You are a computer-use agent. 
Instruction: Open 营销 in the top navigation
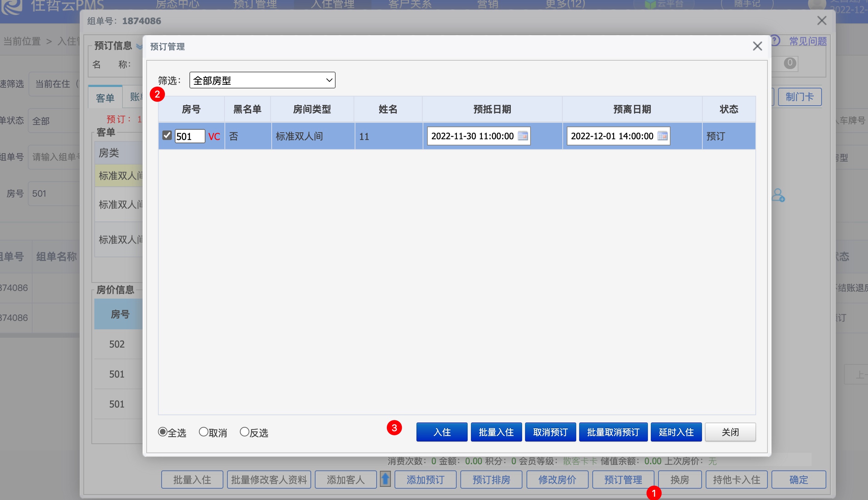(488, 4)
